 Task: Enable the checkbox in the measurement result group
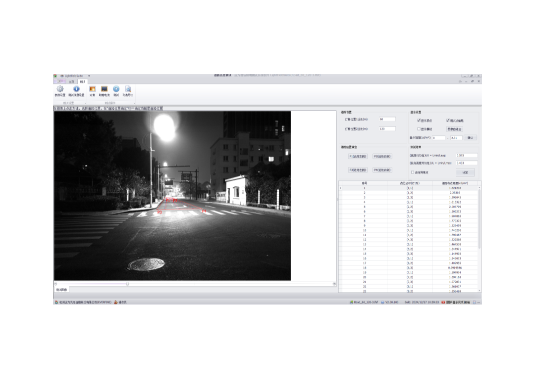(x=413, y=172)
